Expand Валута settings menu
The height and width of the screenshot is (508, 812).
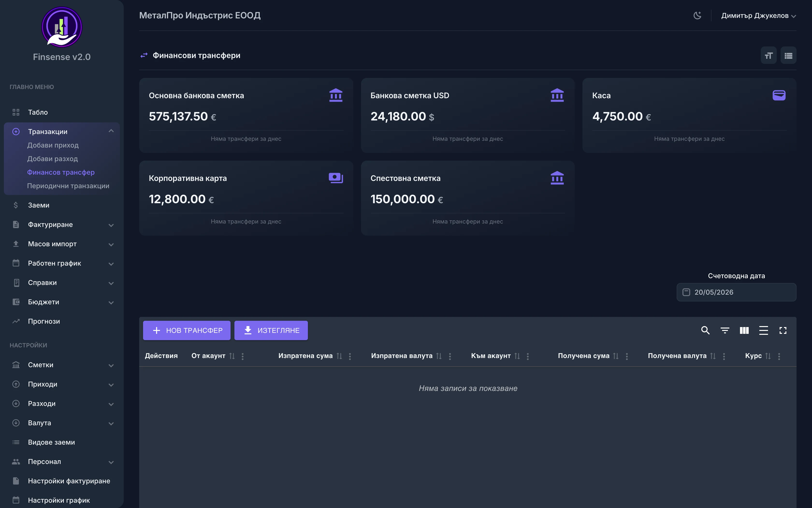click(62, 423)
